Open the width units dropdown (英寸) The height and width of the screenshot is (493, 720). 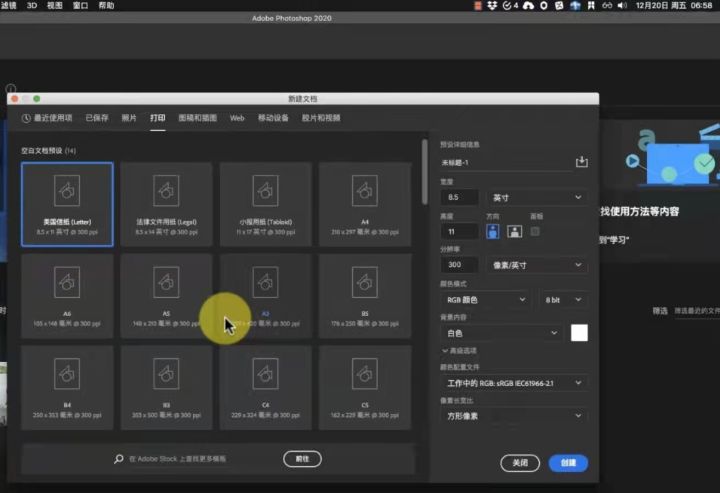point(537,198)
